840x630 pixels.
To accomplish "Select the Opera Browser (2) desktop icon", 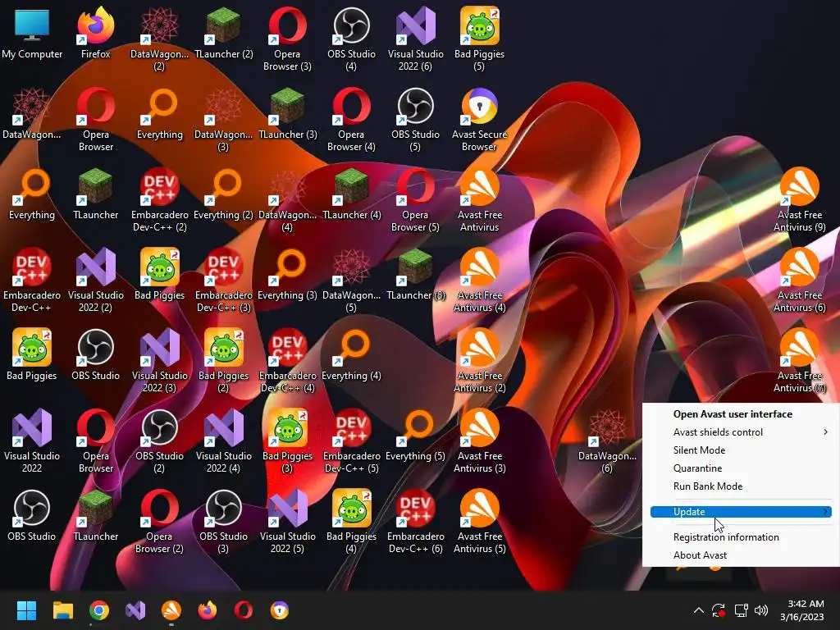I will (x=160, y=523).
